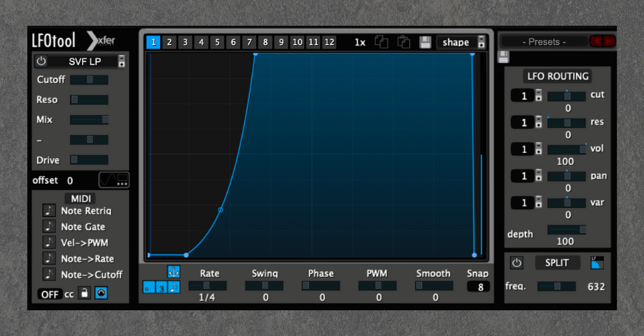Click the offset value 0
The image size is (644, 336).
[x=70, y=181]
